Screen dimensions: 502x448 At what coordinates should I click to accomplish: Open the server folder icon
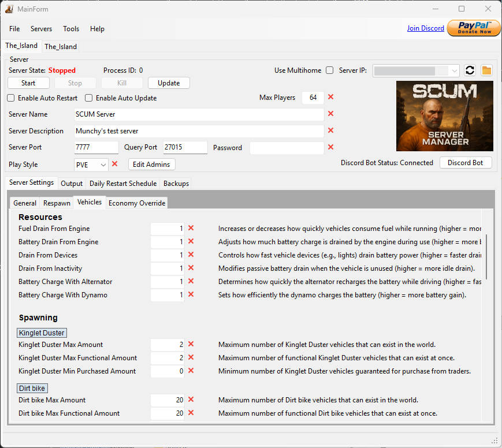click(486, 70)
